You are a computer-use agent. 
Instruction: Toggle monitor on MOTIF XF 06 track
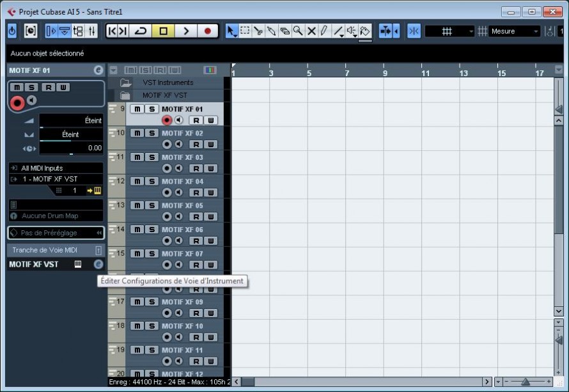click(179, 240)
